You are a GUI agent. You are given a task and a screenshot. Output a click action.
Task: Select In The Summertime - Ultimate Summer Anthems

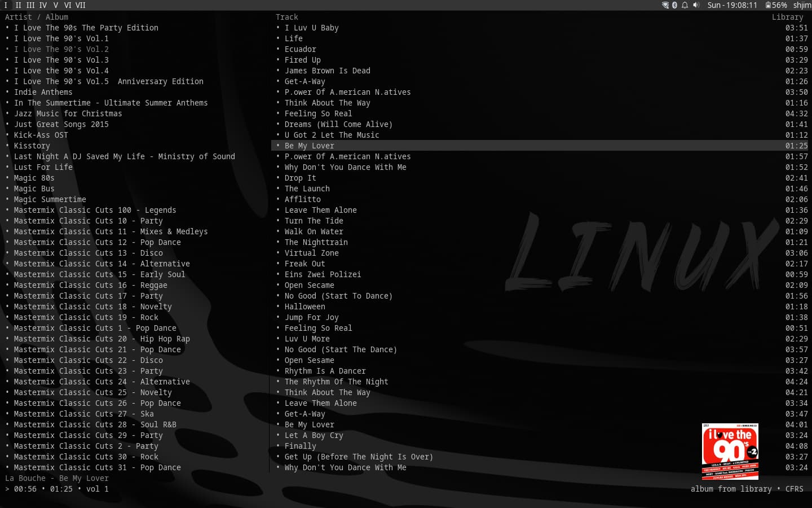(x=111, y=103)
